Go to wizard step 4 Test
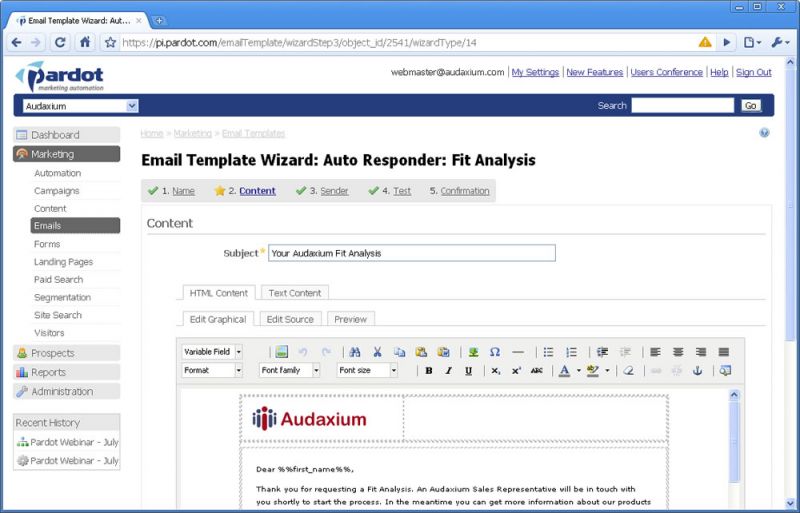 pyautogui.click(x=402, y=191)
